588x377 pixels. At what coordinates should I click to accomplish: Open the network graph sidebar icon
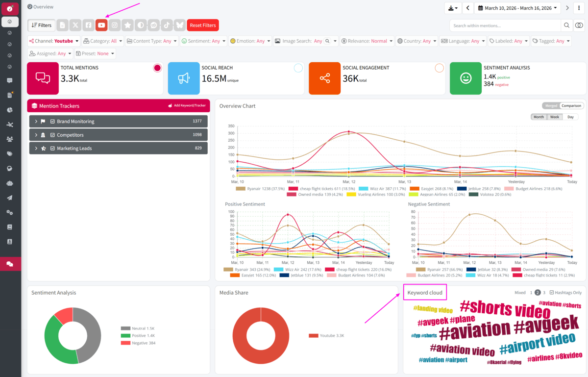(x=10, y=125)
